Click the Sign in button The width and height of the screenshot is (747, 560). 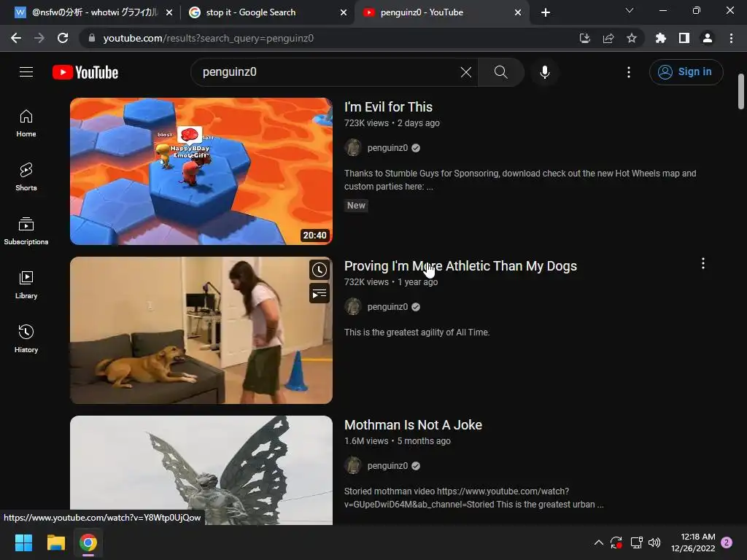(x=686, y=72)
